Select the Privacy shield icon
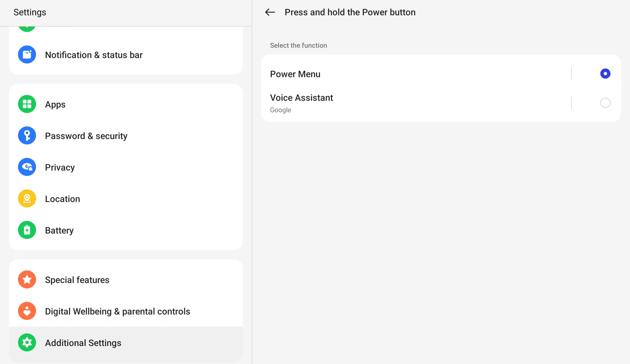This screenshot has height=364, width=630. (27, 167)
